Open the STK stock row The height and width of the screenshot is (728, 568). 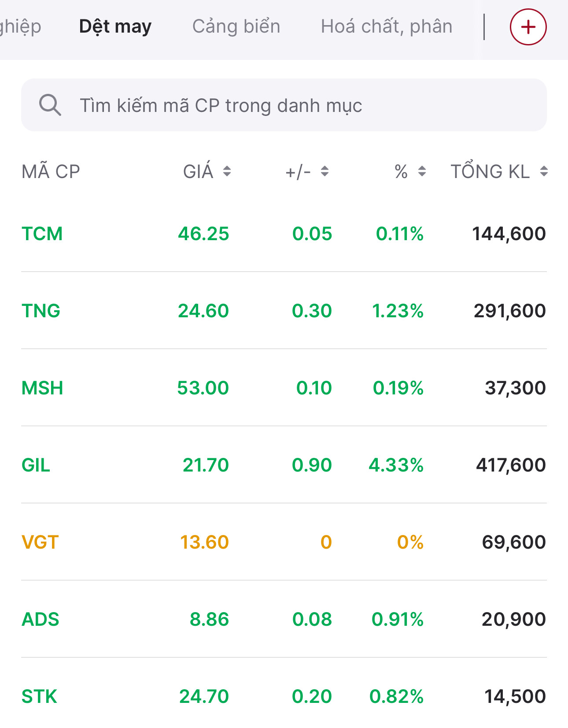(40, 696)
